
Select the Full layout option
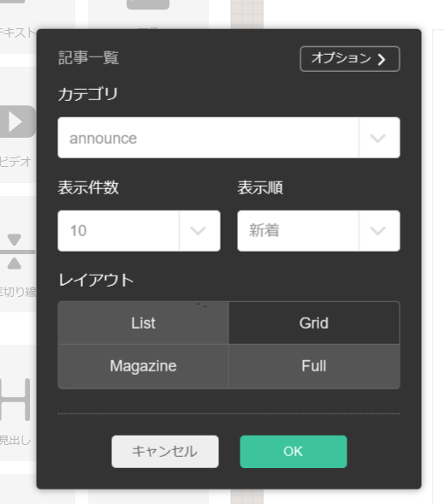click(x=314, y=366)
